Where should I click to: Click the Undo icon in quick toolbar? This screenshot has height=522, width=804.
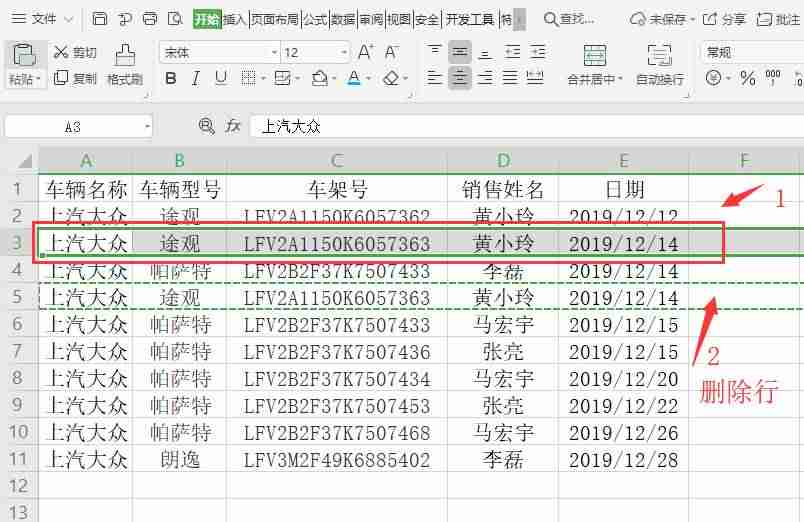point(125,19)
